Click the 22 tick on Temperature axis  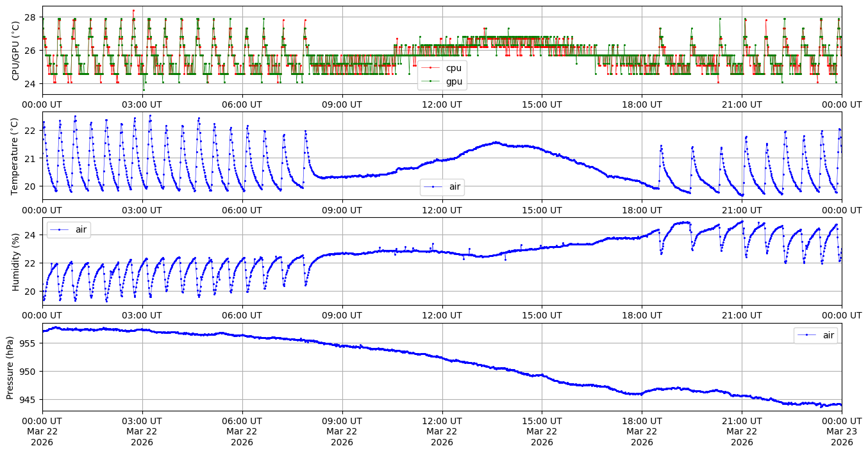[31, 130]
